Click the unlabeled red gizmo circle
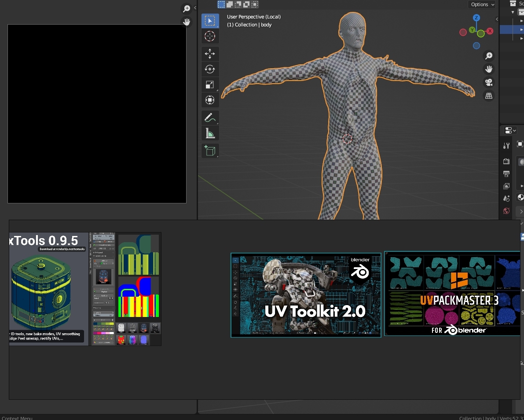The image size is (524, 420). pos(463,33)
